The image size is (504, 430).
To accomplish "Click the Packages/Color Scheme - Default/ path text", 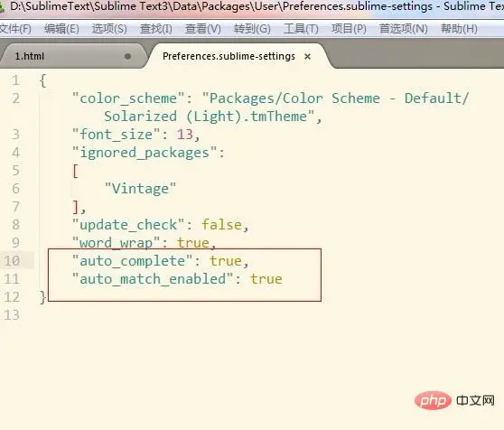I will point(336,98).
